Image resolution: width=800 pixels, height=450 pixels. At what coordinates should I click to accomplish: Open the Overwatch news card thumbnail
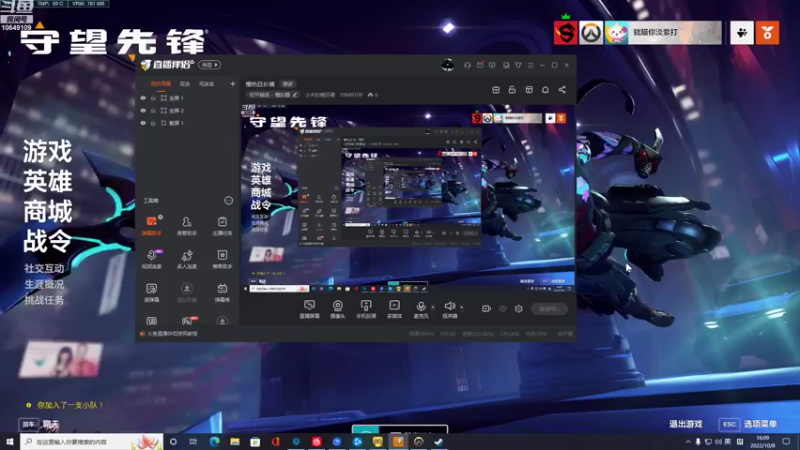60,359
